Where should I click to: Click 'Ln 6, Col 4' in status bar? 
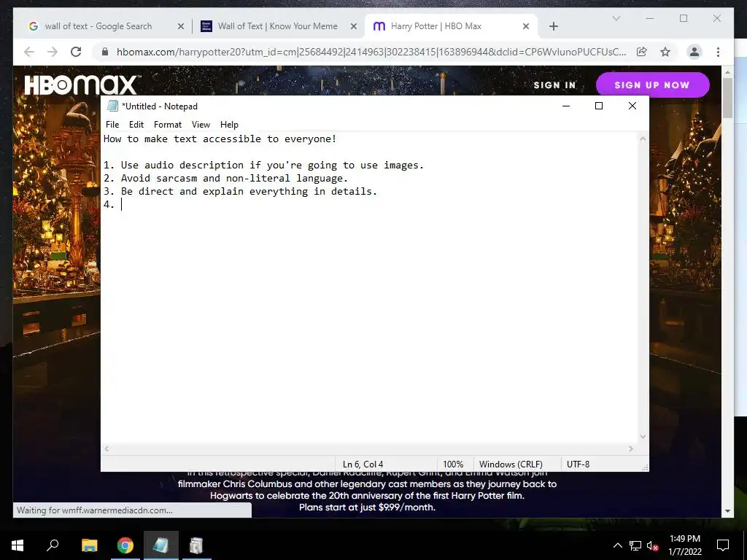[363, 464]
